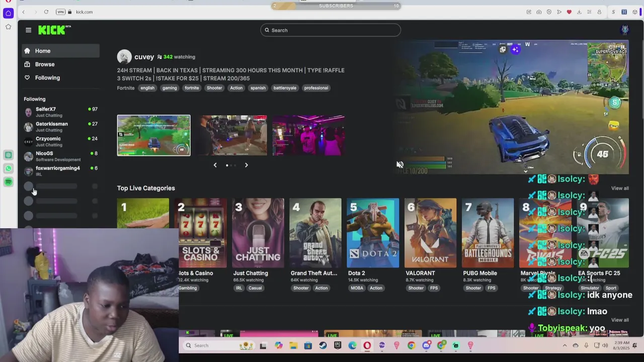Viewport: 644px width, 362px height.
Task: Open Steam from the taskbar
Action: (323, 345)
